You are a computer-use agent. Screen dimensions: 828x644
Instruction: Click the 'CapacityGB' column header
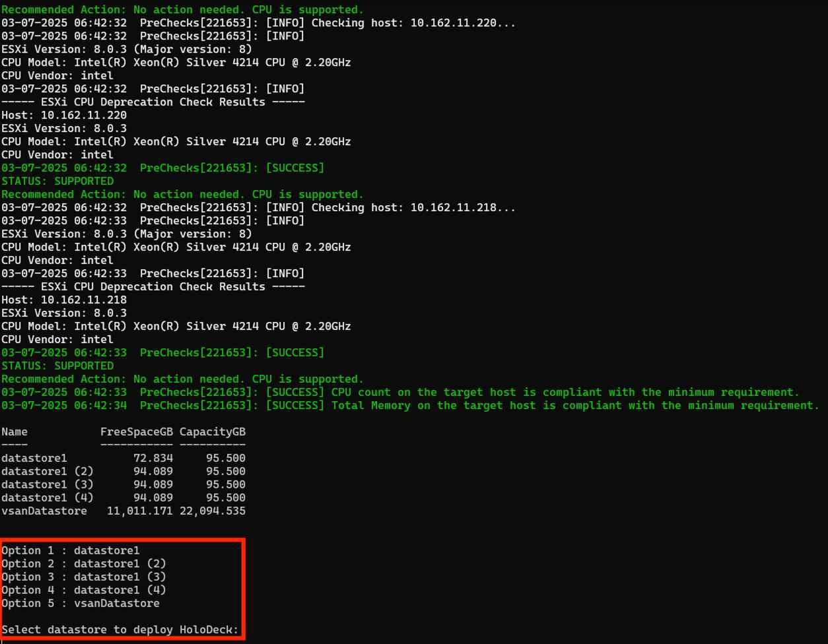(212, 432)
